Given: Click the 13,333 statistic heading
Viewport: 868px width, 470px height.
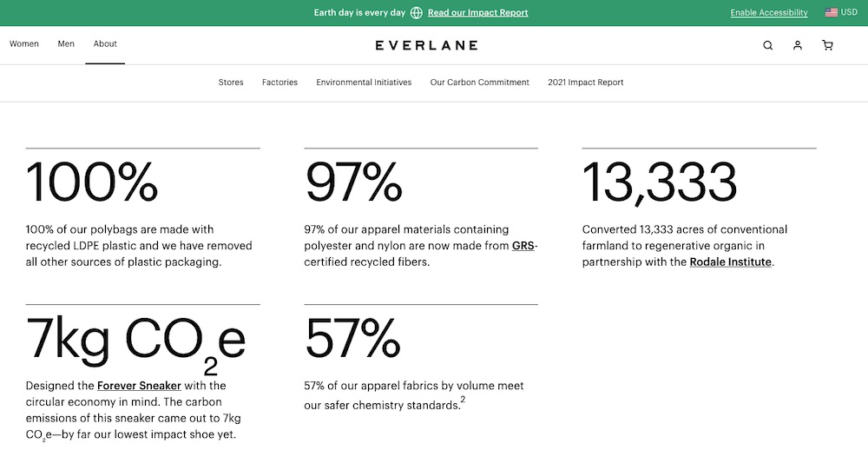Looking at the screenshot, I should click(x=660, y=182).
